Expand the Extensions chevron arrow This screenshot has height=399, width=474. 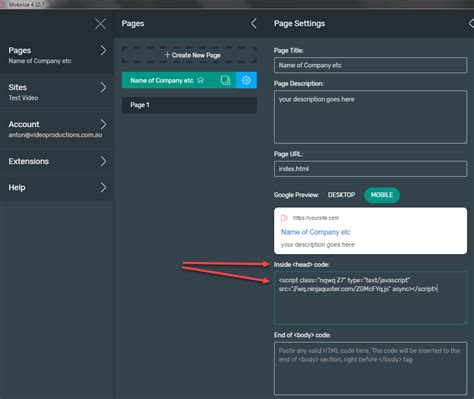[x=103, y=161]
